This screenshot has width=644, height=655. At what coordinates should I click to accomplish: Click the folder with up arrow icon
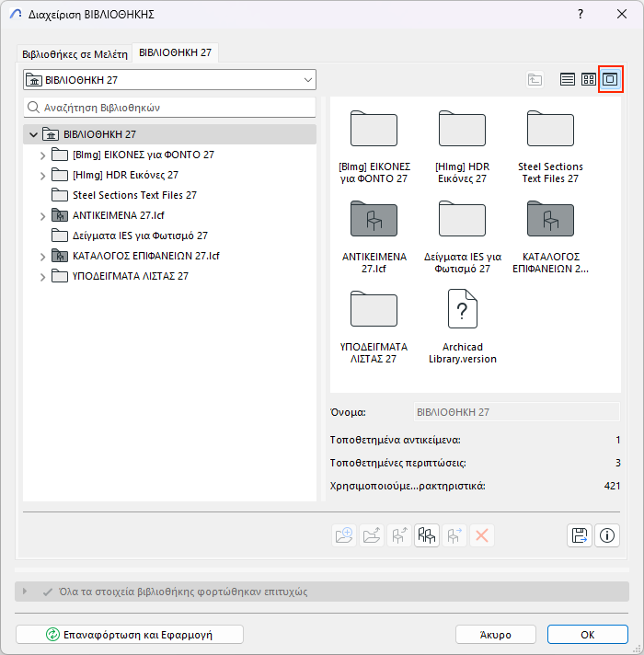[372, 535]
